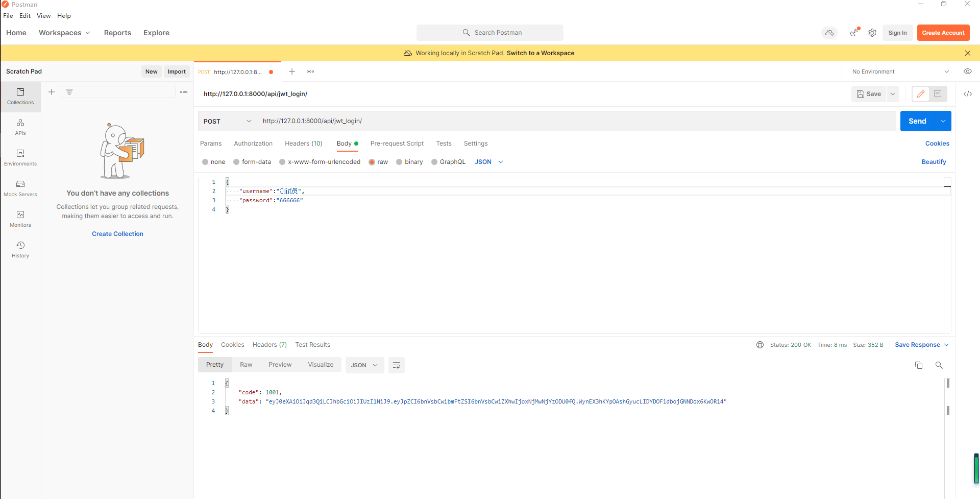980x499 pixels.
Task: Switch to the Tests tab
Action: click(x=444, y=144)
